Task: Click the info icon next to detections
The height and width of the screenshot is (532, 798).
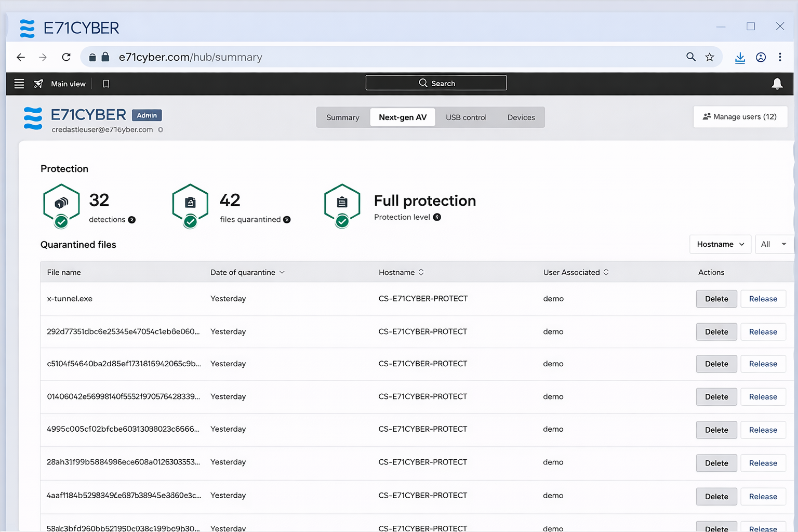Action: tap(132, 220)
